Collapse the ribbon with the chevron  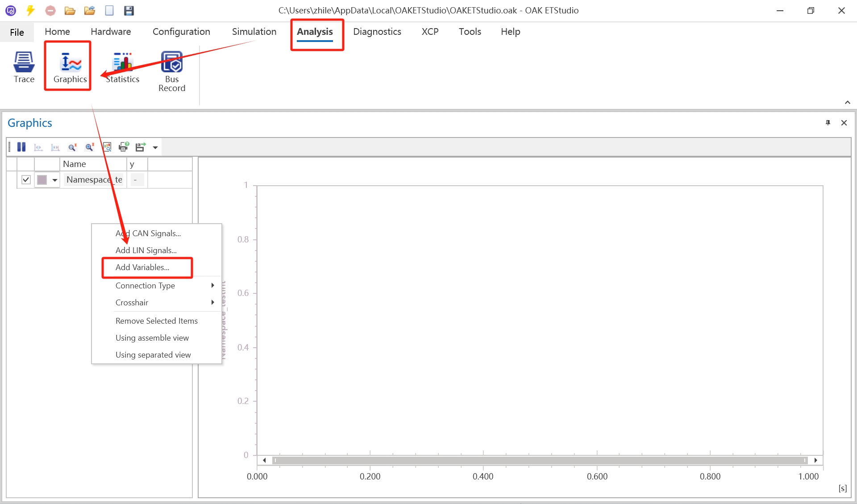click(847, 102)
